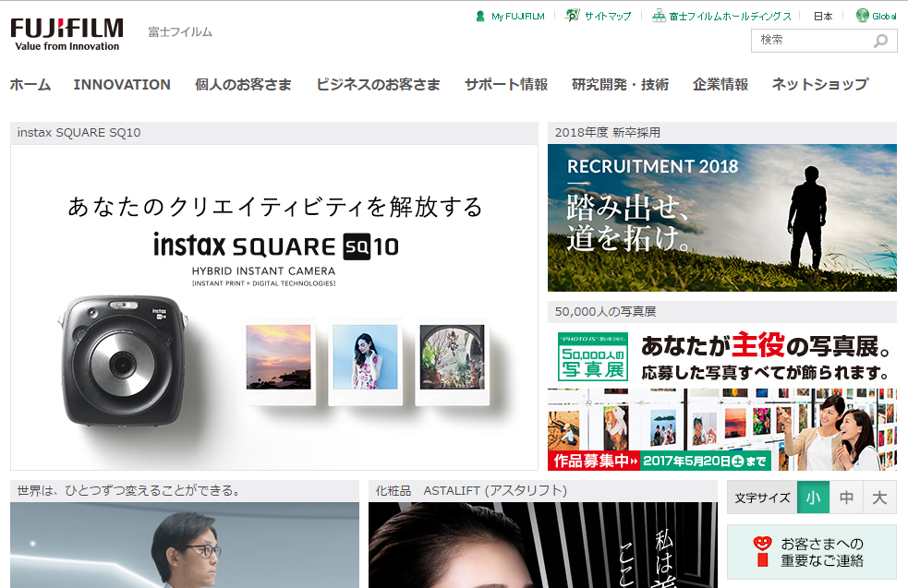This screenshot has width=908, height=588.
Task: Open ビジネスのお客さま menu
Action: tap(378, 85)
